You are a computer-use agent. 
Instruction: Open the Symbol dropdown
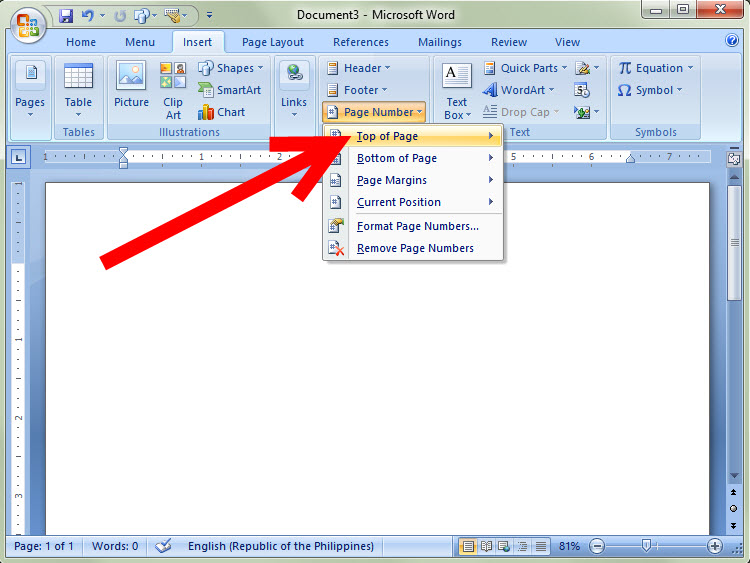pyautogui.click(x=650, y=90)
